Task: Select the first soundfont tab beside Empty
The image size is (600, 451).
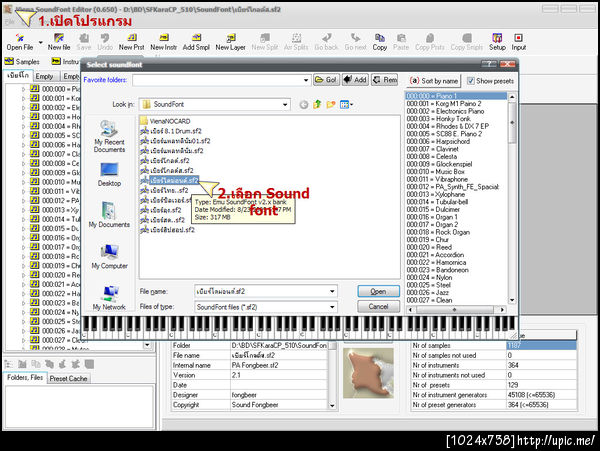Action: point(18,75)
